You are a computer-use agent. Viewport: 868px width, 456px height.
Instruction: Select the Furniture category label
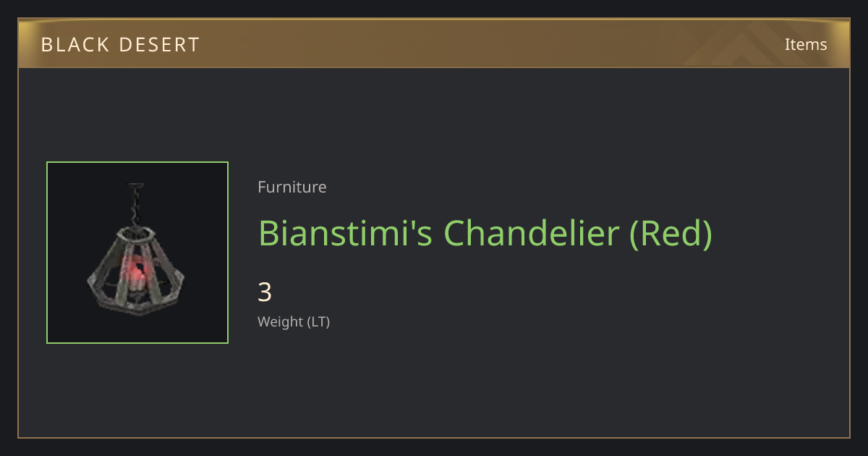tap(292, 187)
